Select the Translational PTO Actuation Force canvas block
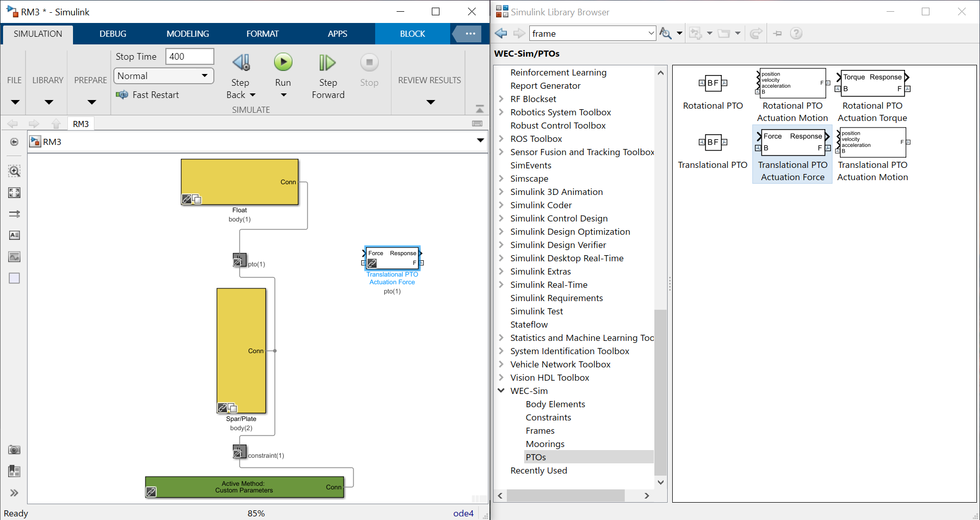Screen dimensions: 980x520 coord(392,258)
